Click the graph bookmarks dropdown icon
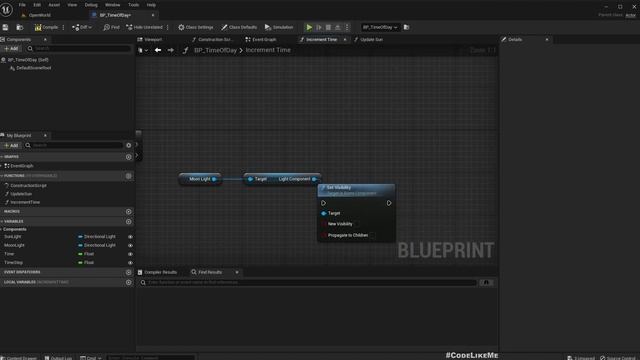This screenshot has height=360, width=640. pos(142,50)
